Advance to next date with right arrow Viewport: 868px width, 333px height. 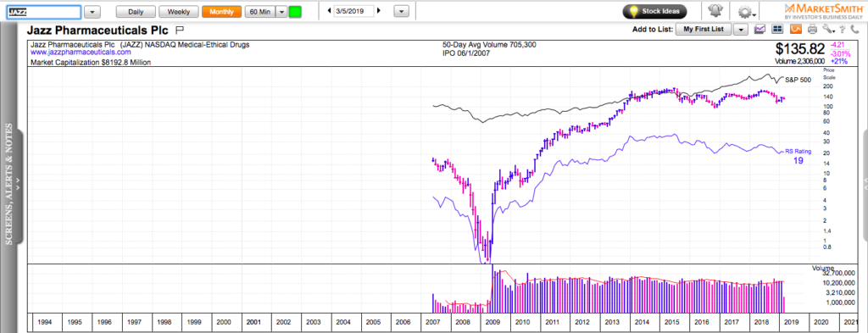click(379, 11)
